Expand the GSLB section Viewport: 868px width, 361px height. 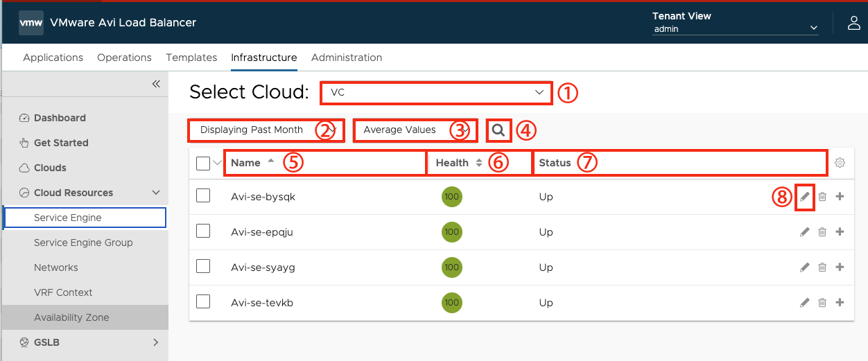(156, 342)
